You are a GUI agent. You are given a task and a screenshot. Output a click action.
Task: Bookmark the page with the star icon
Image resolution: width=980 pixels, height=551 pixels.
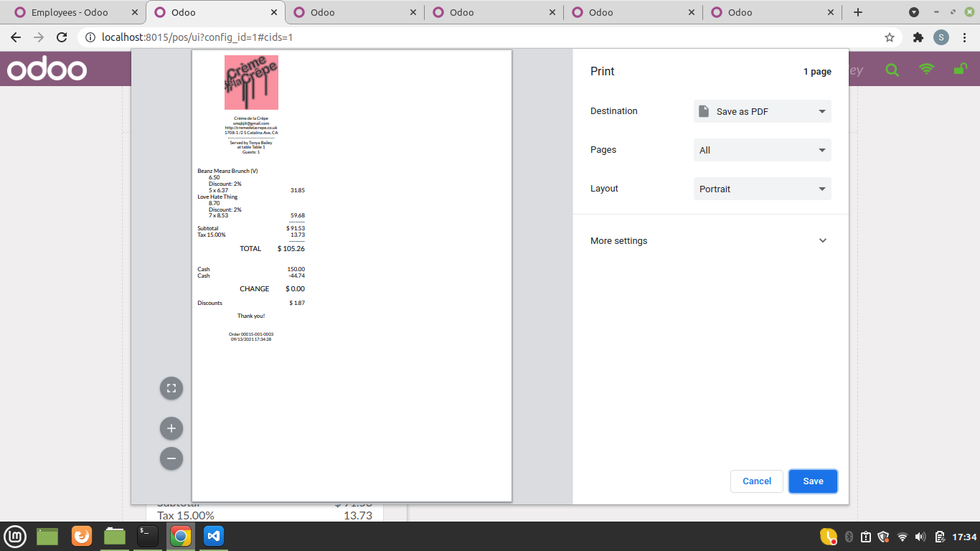click(x=889, y=37)
